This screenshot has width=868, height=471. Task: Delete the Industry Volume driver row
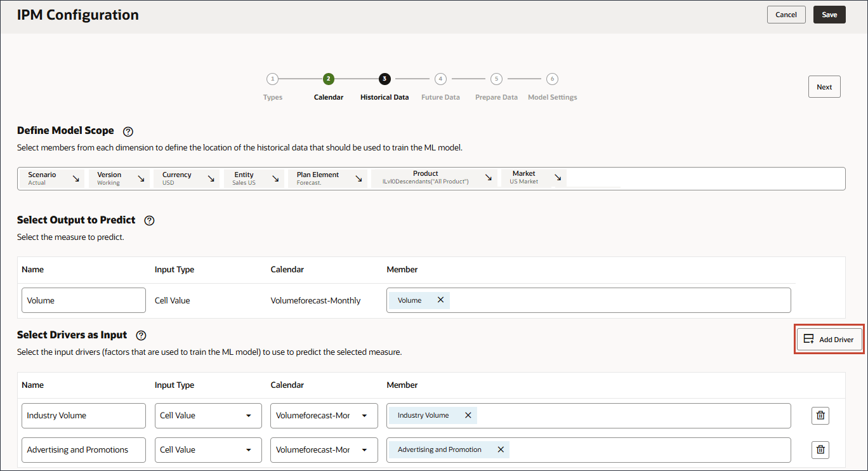pos(820,415)
